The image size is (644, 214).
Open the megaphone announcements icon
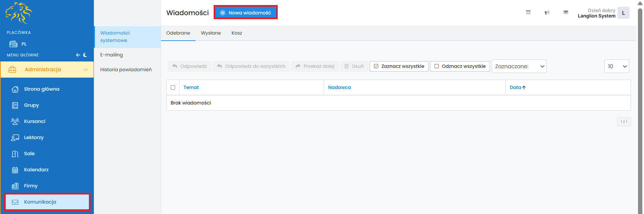coord(547,12)
